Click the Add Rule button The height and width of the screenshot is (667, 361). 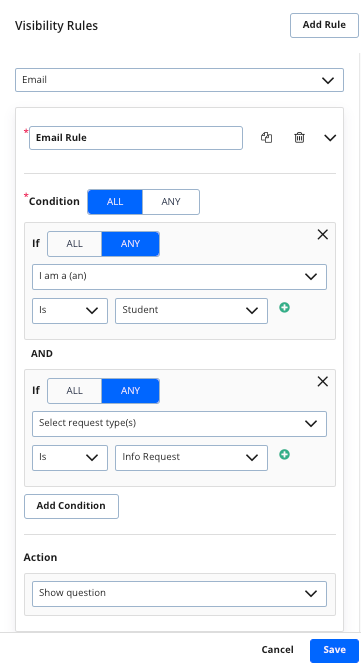324,25
